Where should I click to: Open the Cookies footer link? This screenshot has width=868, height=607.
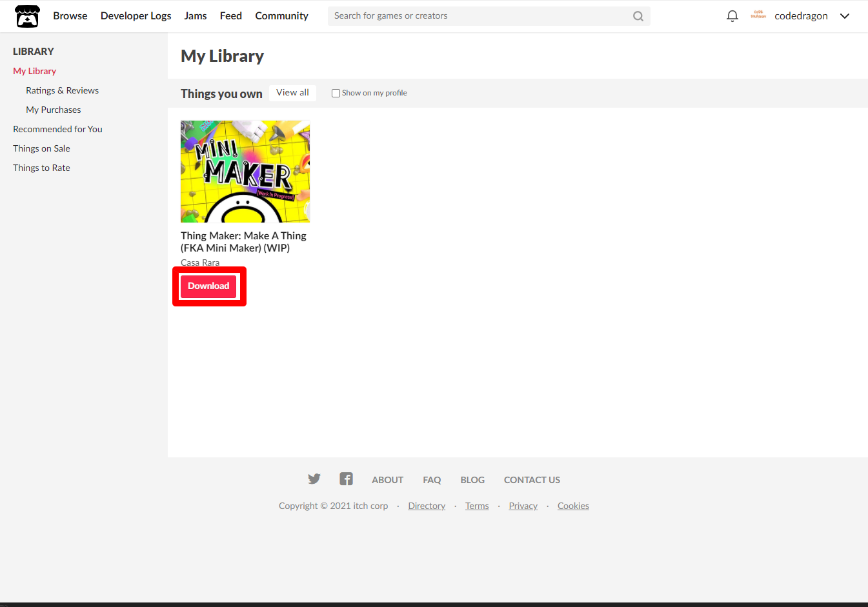[574, 506]
